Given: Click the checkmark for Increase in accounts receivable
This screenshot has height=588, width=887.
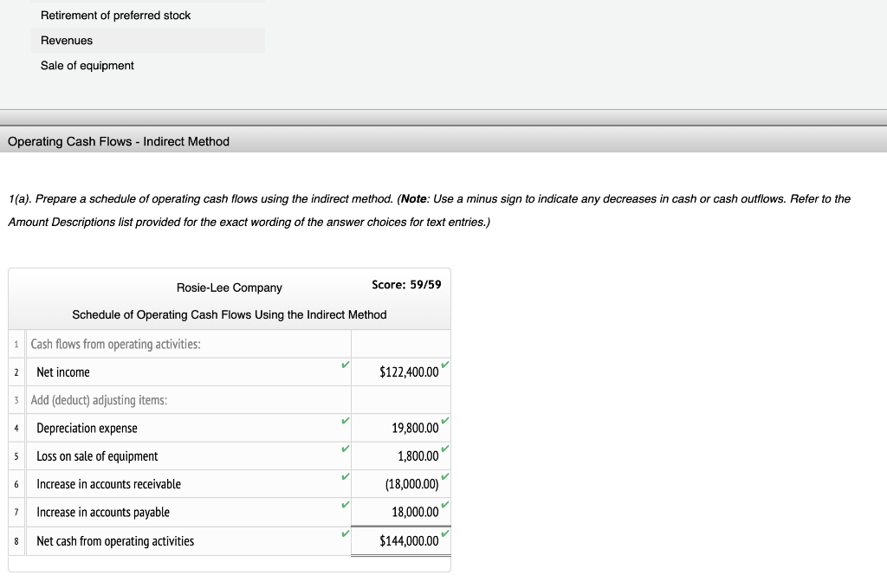Looking at the screenshot, I should (x=343, y=478).
